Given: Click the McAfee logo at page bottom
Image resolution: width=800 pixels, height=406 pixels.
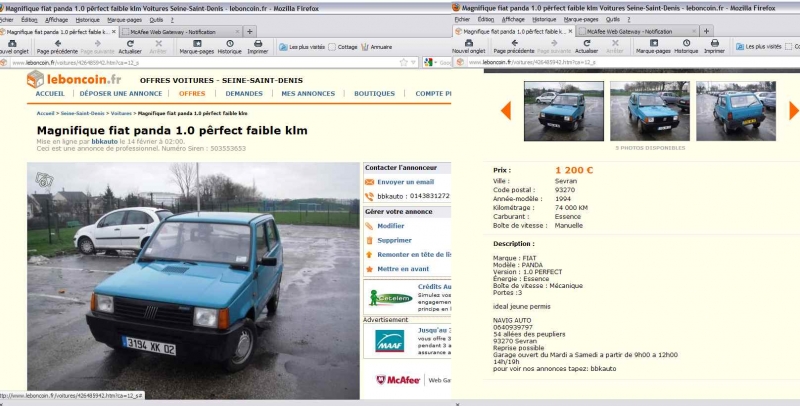Looking at the screenshot, I should point(398,380).
